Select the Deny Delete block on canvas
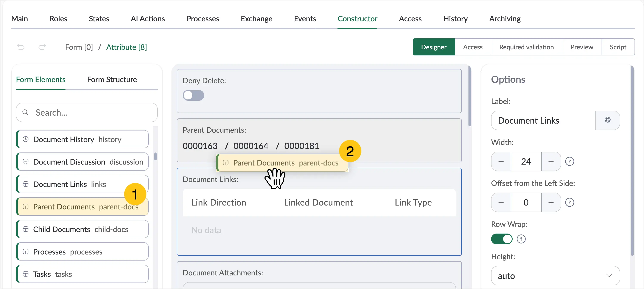Screen dimensions: 644x289 pos(319,91)
